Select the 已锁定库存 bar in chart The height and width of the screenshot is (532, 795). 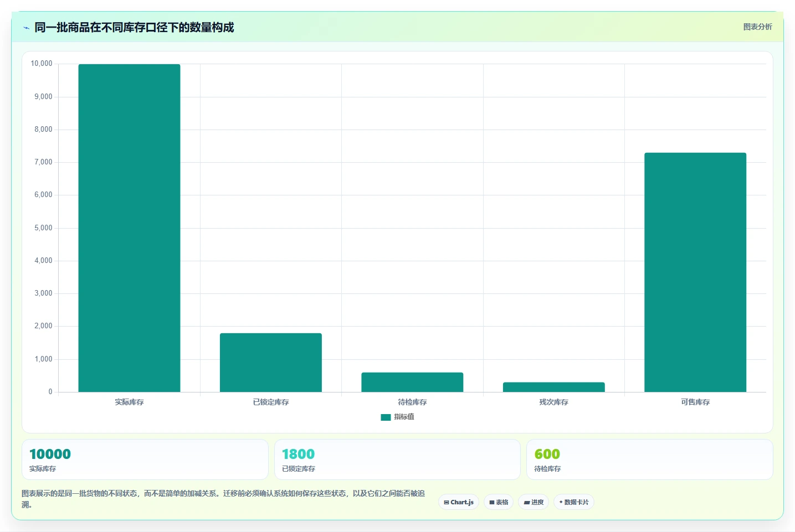[271, 363]
